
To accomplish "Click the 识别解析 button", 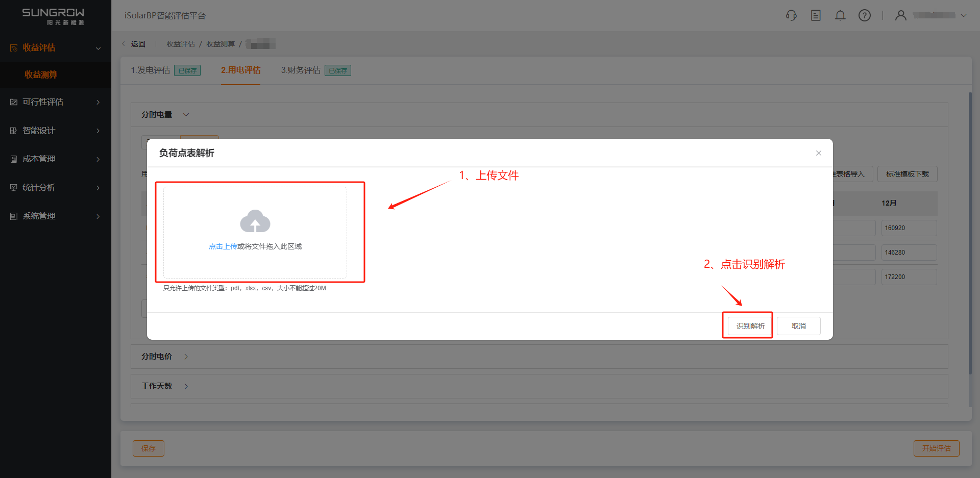I will pyautogui.click(x=750, y=326).
